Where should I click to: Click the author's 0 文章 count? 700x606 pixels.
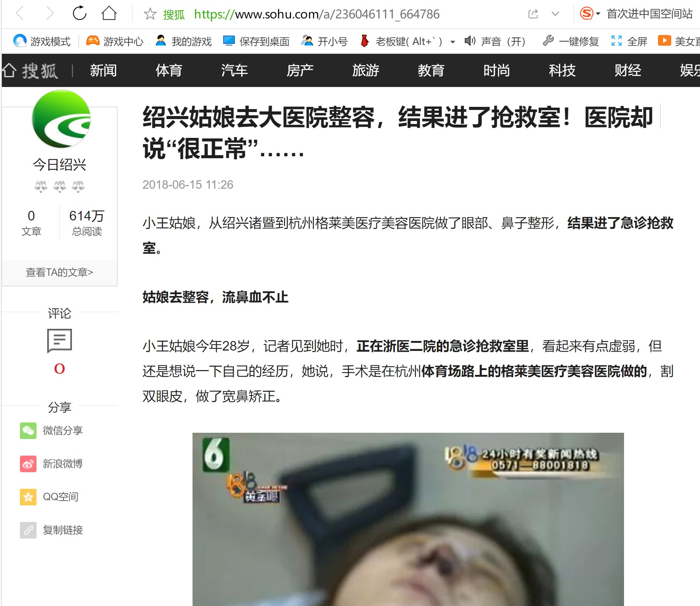pyautogui.click(x=31, y=223)
